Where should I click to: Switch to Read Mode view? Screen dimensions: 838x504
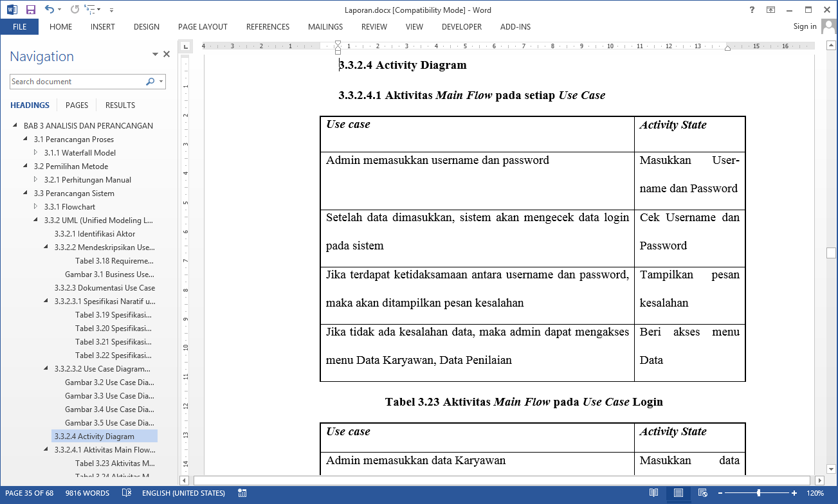pyautogui.click(x=653, y=493)
